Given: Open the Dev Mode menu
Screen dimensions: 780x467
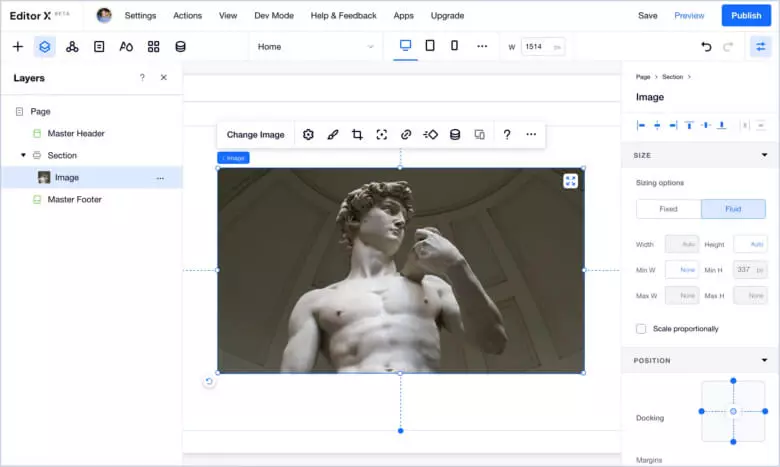Looking at the screenshot, I should pos(274,16).
